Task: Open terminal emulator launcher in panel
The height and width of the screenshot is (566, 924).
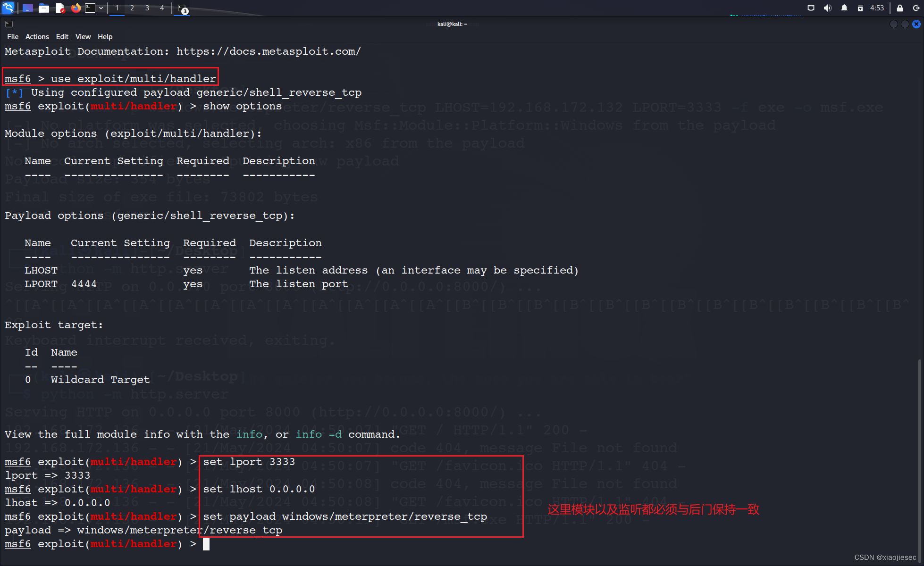Action: pos(90,8)
